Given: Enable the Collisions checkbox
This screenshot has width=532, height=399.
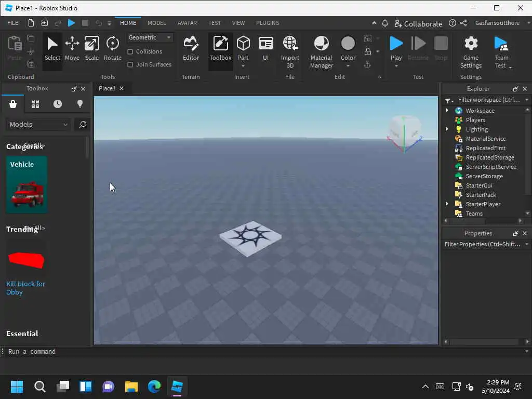Looking at the screenshot, I should pyautogui.click(x=130, y=51).
